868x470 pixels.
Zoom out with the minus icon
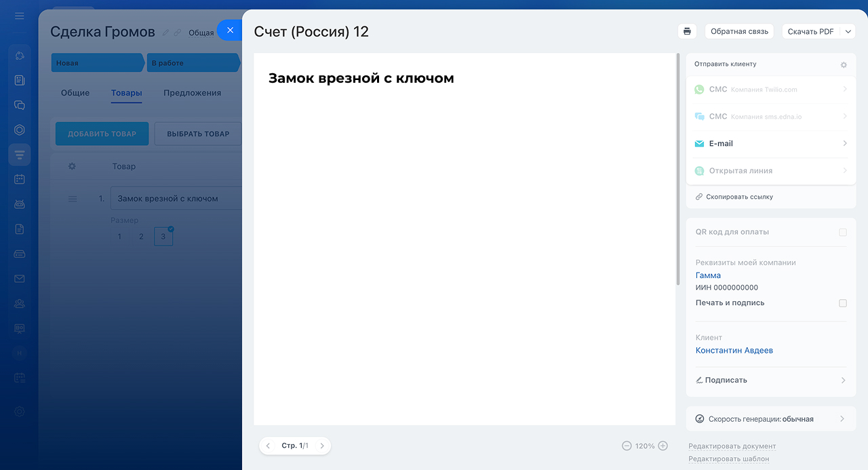(x=627, y=446)
